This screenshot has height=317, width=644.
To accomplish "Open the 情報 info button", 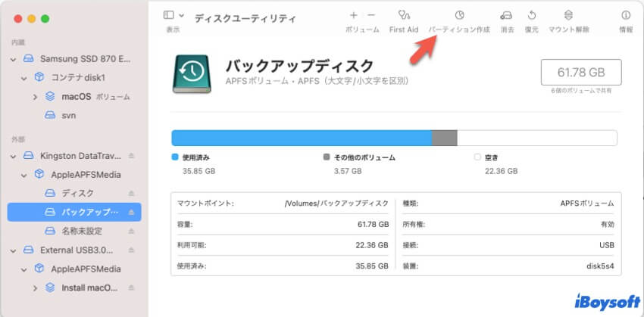I will [x=626, y=15].
